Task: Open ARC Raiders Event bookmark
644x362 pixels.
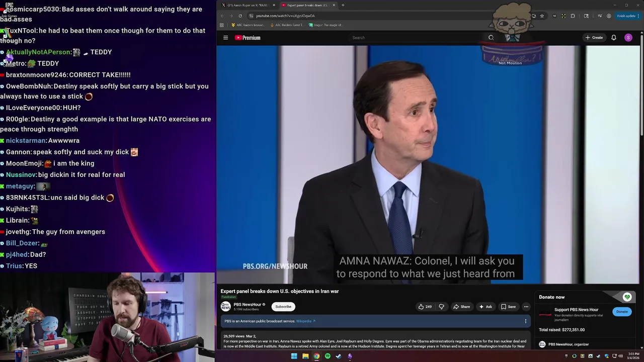Action: (x=287, y=25)
